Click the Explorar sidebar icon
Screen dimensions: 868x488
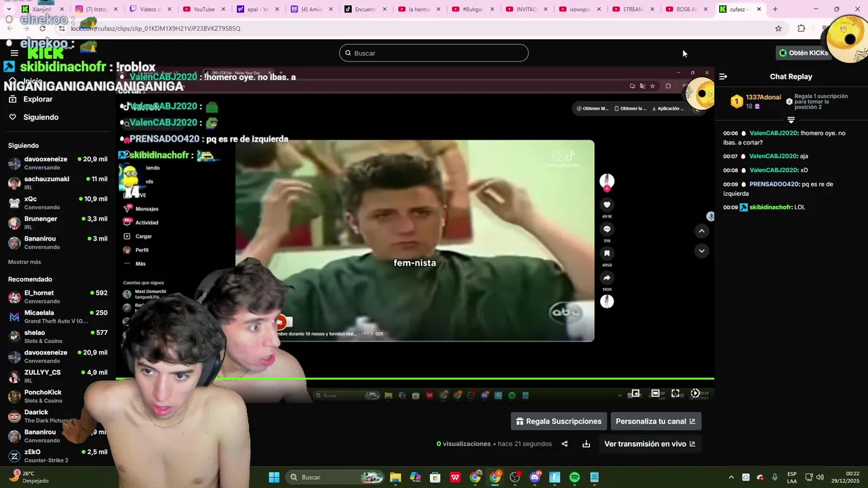point(12,99)
